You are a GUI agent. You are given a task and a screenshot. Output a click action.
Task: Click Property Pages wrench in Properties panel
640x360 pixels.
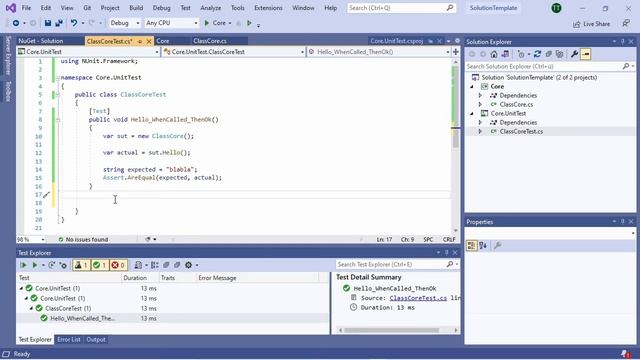point(498,245)
